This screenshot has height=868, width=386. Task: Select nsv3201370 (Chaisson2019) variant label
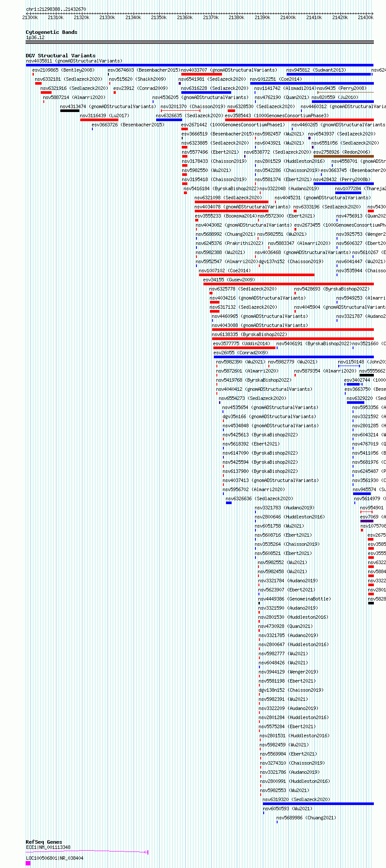pos(193,107)
